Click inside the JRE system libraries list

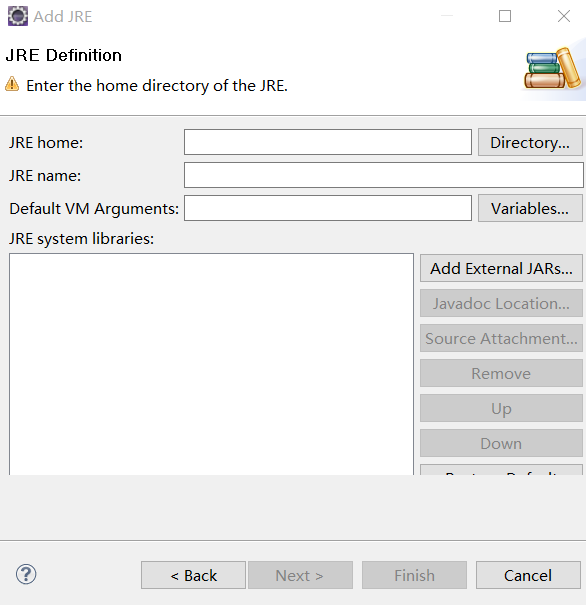point(211,364)
